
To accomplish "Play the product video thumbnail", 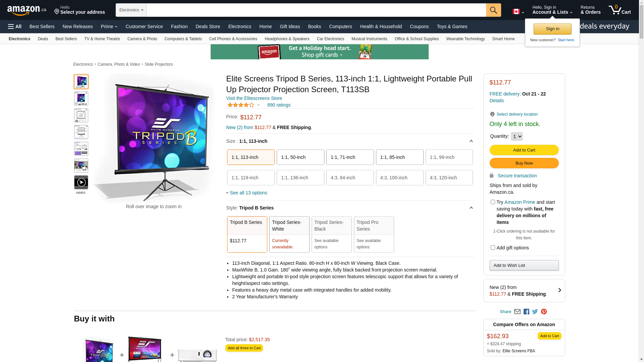I will pos(81,182).
